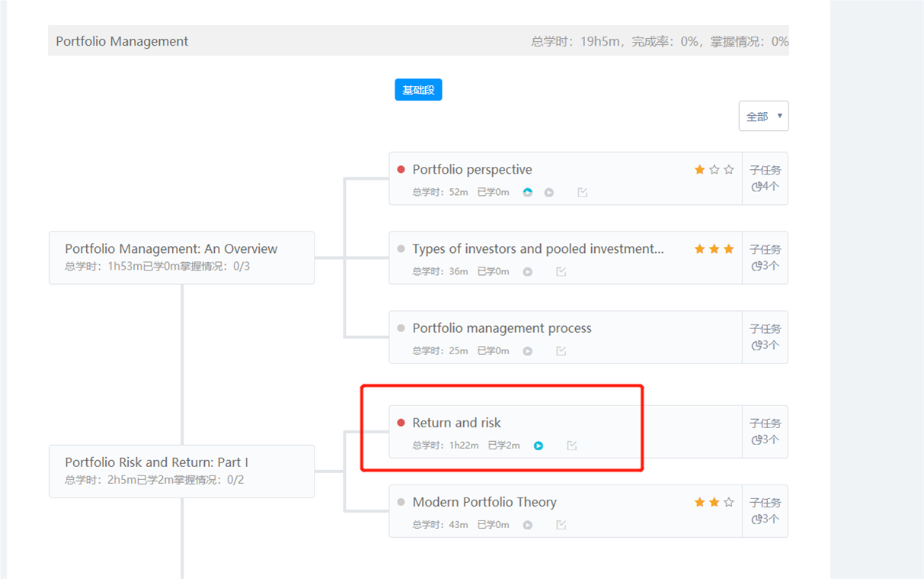Rate Portfolio perspective three stars
Viewport: 924px width, 579px height.
point(729,170)
